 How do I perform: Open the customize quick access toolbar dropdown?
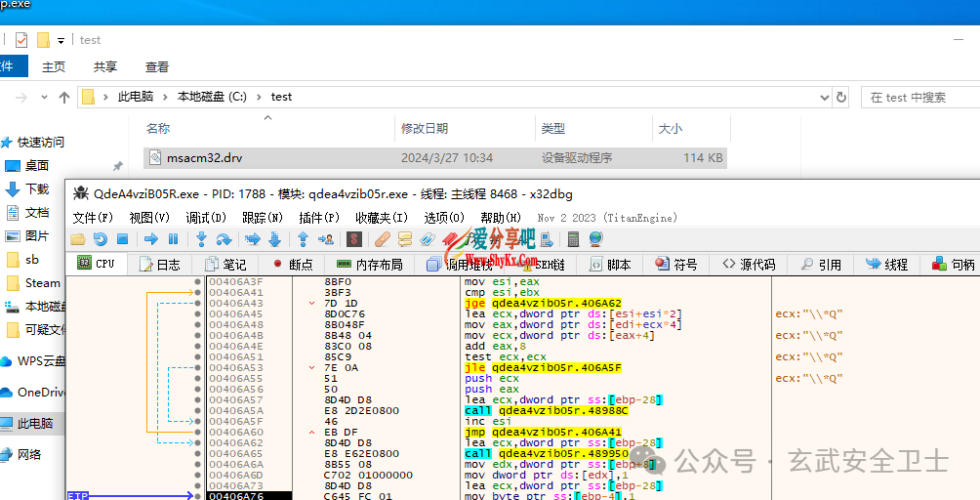coord(61,40)
